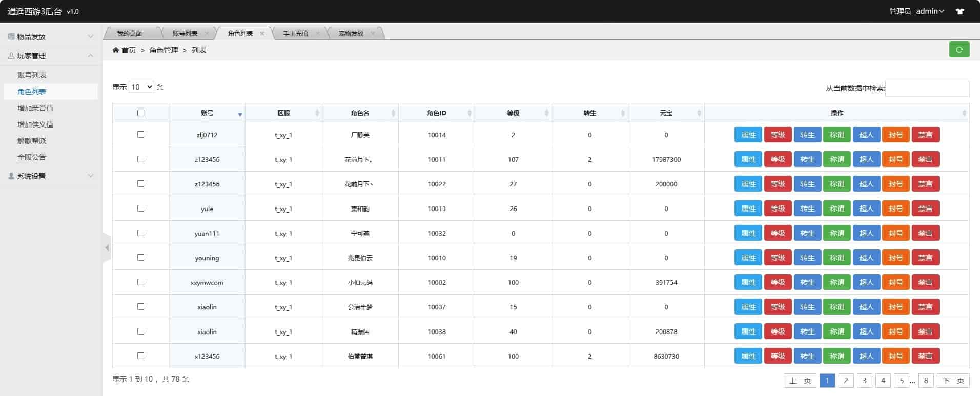Click 属性 button for account x123456
The width and height of the screenshot is (980, 396).
click(x=748, y=356)
